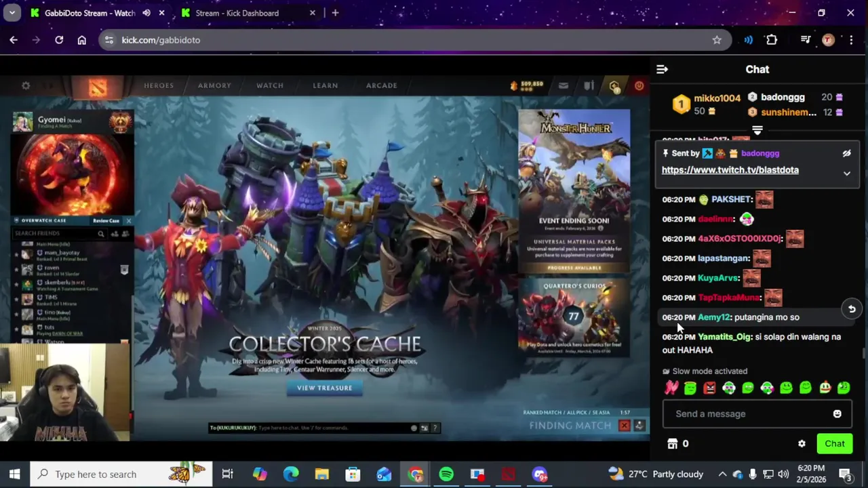The height and width of the screenshot is (488, 868).
Task: Open Chrome three-dot menu
Action: 851,40
